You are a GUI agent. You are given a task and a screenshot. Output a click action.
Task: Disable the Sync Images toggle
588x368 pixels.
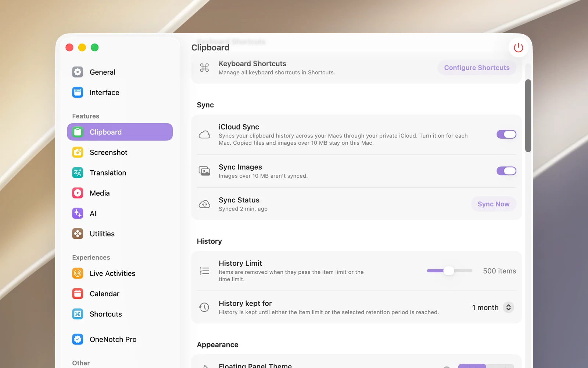point(506,171)
